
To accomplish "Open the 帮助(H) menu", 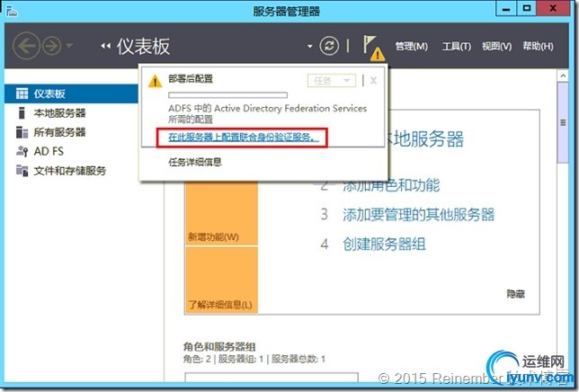I will pyautogui.click(x=538, y=46).
